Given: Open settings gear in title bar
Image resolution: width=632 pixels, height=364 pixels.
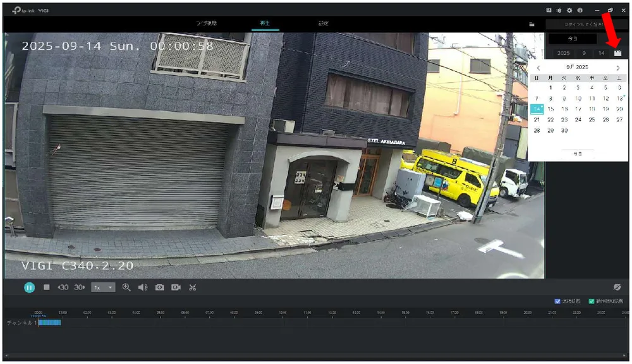Looking at the screenshot, I should click(x=569, y=11).
